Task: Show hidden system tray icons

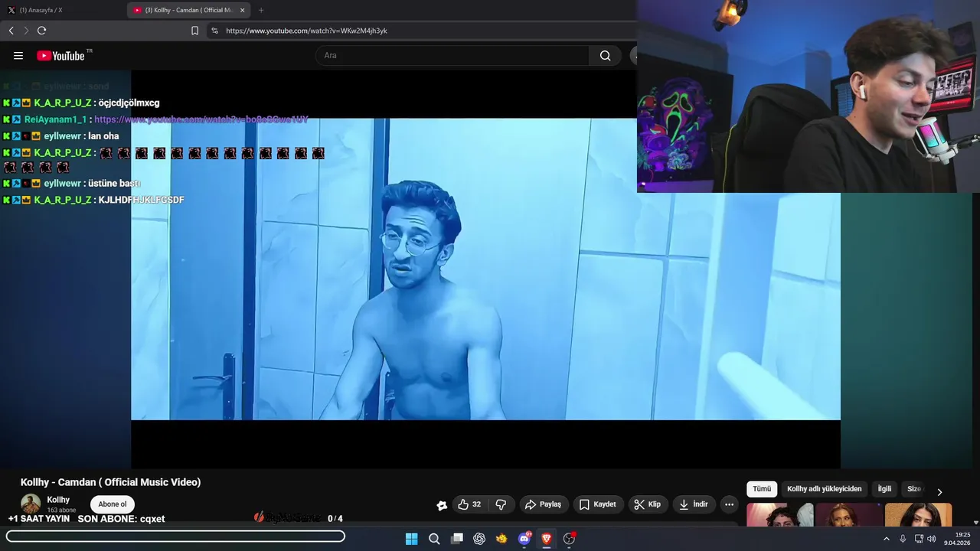Action: click(x=887, y=539)
